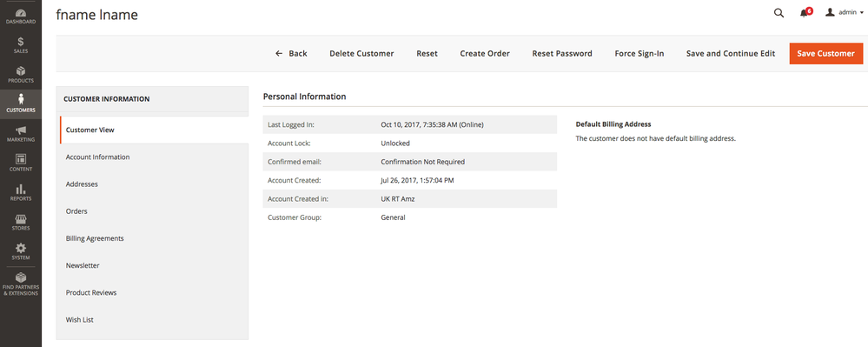868x347 pixels.
Task: Click the 'UK RT Amz' value
Action: pyautogui.click(x=397, y=199)
